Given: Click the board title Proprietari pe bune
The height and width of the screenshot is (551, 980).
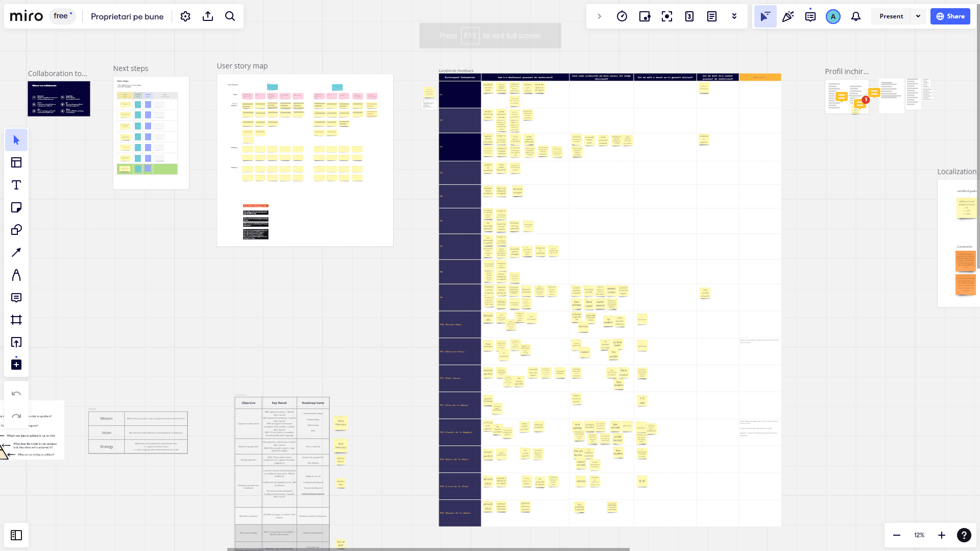Looking at the screenshot, I should (x=127, y=16).
